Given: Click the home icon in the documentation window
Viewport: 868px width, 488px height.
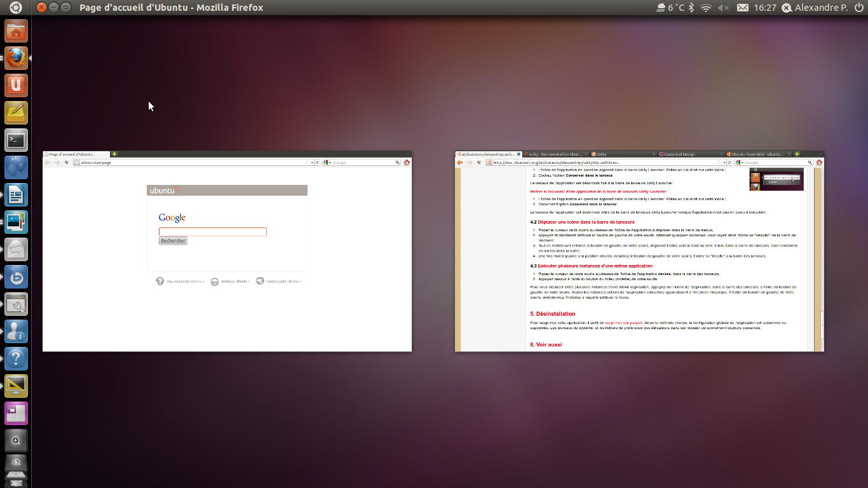Looking at the screenshot, I should [819, 163].
